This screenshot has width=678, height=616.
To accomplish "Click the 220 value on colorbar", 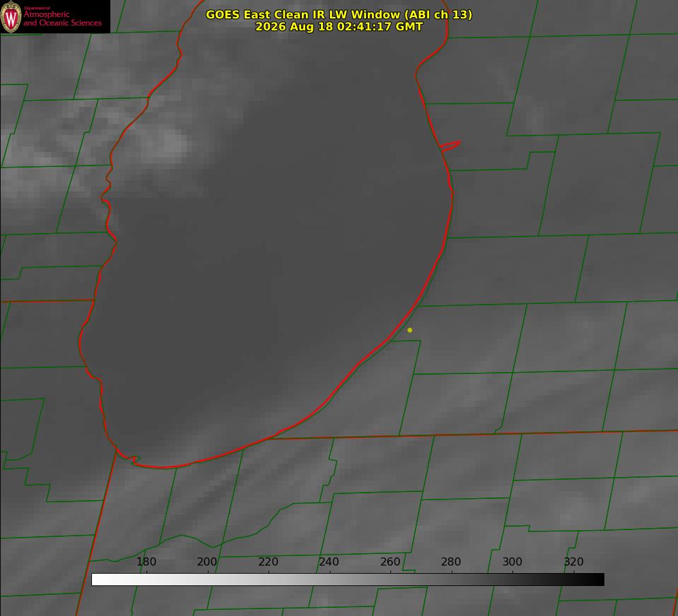I will [268, 561].
